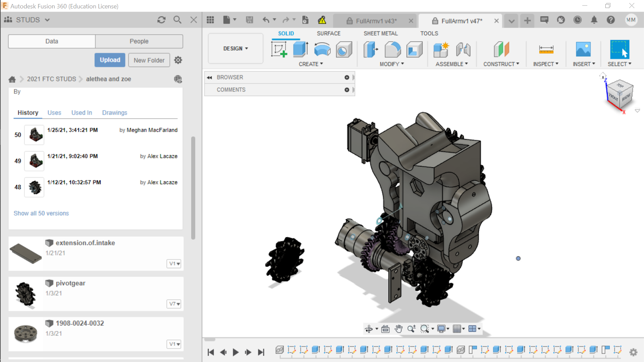Click the Undo arrow icon

tap(266, 20)
